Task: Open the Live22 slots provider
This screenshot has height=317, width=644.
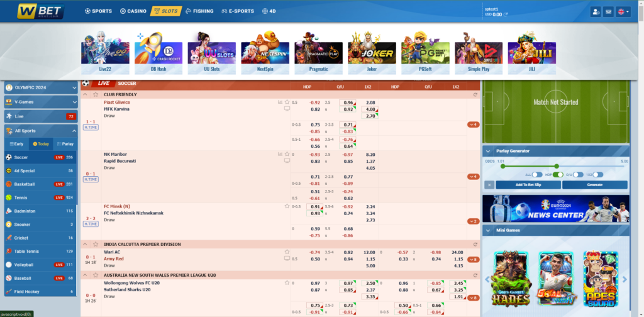Action: (105, 53)
